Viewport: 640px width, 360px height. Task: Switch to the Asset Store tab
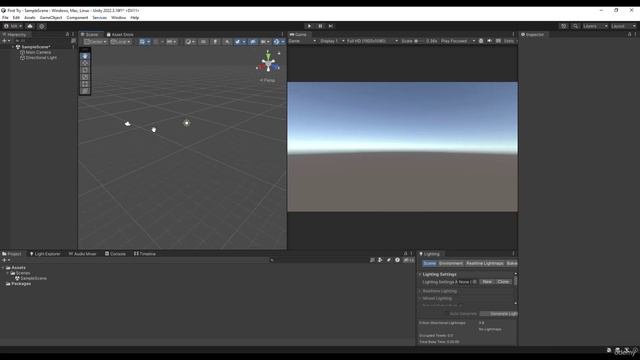click(x=120, y=35)
